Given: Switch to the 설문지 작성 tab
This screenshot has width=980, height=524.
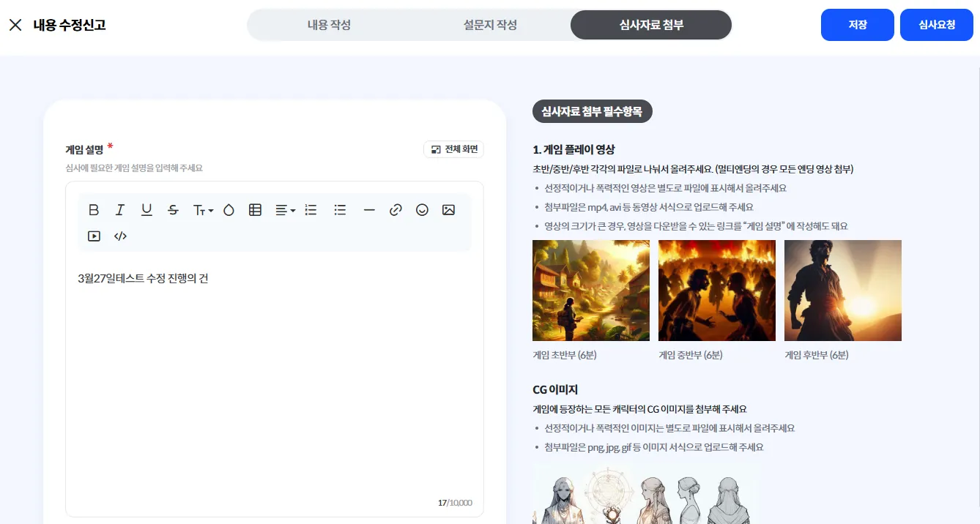Looking at the screenshot, I should [490, 25].
